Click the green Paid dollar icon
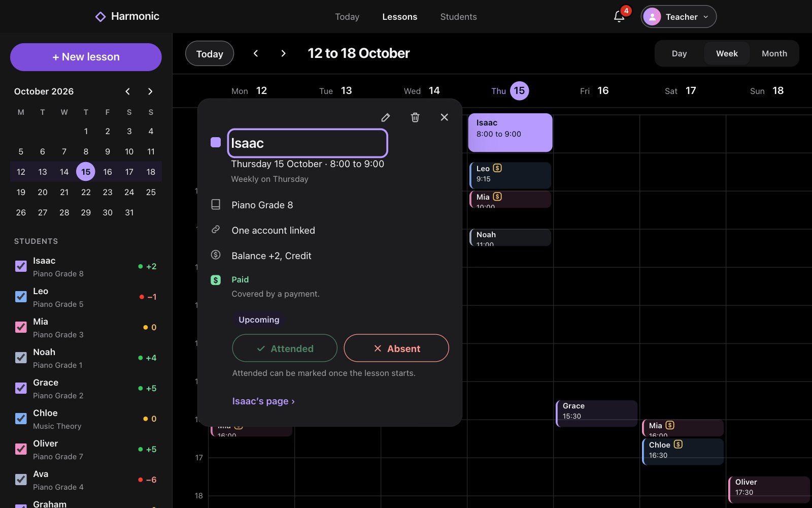 216,280
